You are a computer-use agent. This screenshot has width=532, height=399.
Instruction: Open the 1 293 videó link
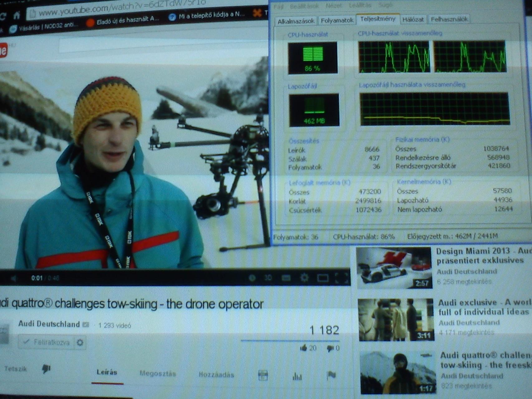coord(115,325)
